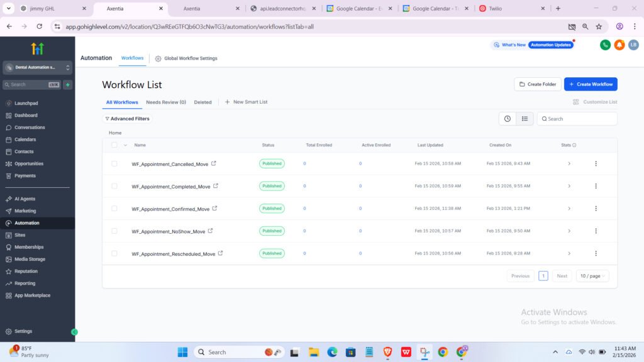Open more actions for WF_Appointment_Rescheduled_Move
The image size is (644, 362).
pos(596,253)
